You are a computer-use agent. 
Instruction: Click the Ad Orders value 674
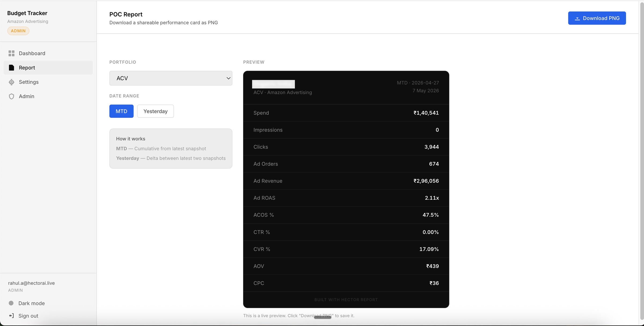pyautogui.click(x=434, y=164)
